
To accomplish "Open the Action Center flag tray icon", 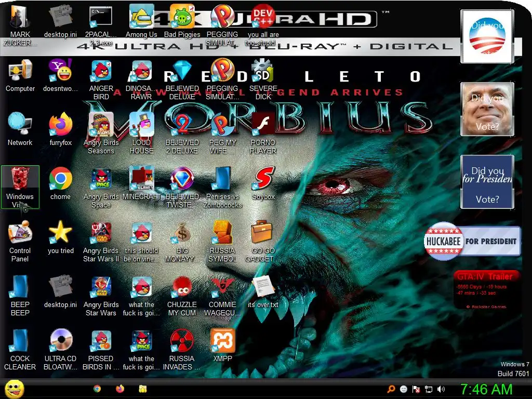I will 416,389.
